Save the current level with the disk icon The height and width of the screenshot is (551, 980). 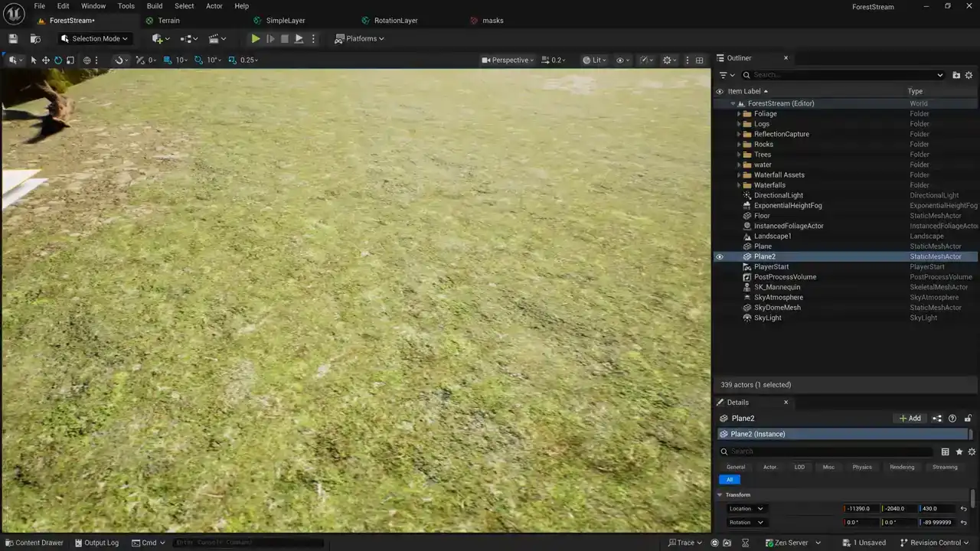click(x=13, y=38)
